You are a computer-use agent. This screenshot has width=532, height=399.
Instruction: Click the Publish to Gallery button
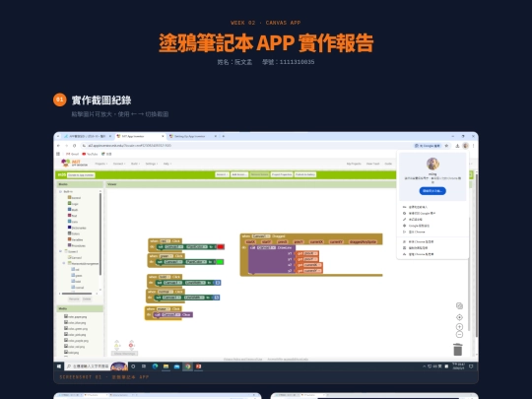point(305,174)
